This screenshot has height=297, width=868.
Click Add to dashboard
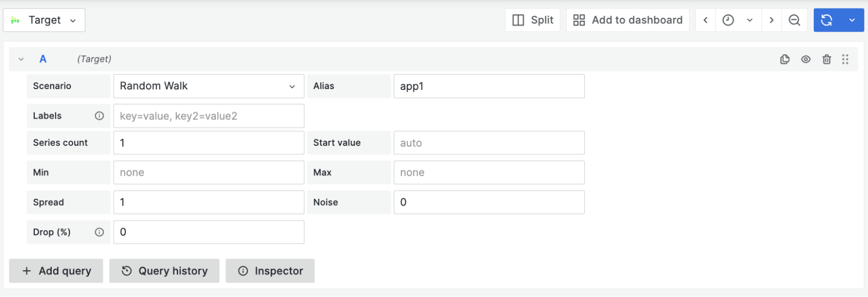tap(627, 20)
